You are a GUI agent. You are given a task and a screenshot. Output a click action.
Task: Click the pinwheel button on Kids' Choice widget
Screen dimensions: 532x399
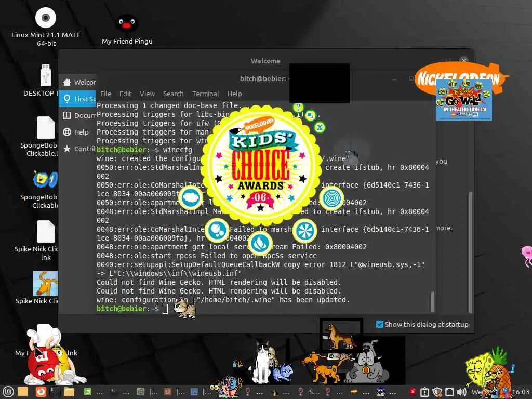tap(304, 231)
